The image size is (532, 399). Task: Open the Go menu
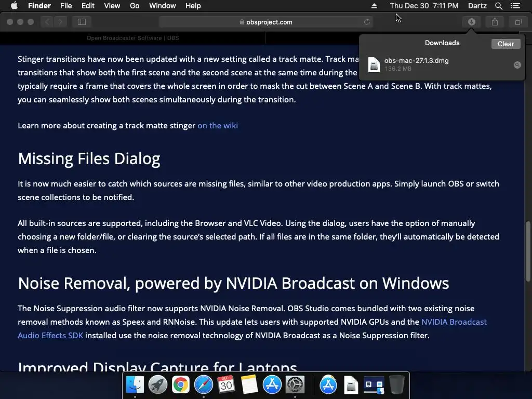click(135, 6)
